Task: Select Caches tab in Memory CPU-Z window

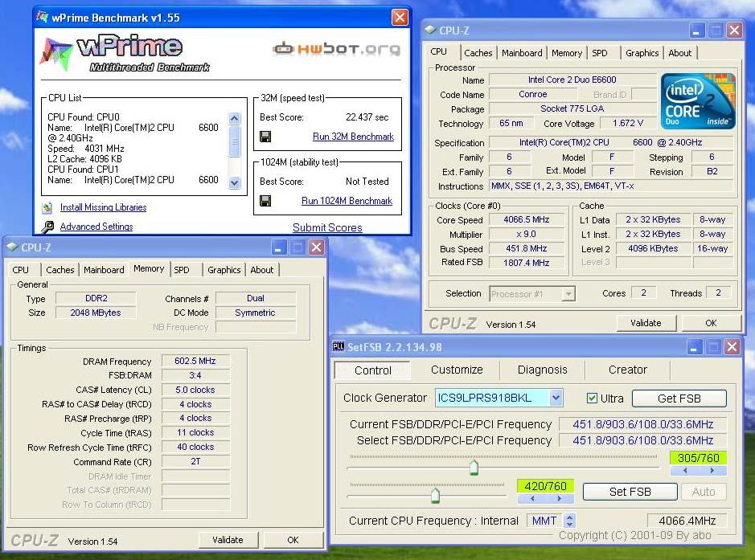Action: (x=59, y=270)
